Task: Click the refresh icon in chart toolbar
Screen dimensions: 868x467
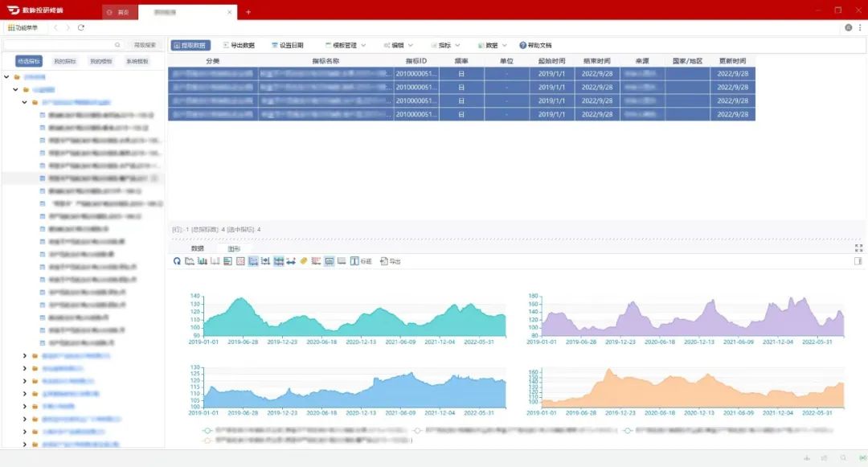Action: (177, 261)
